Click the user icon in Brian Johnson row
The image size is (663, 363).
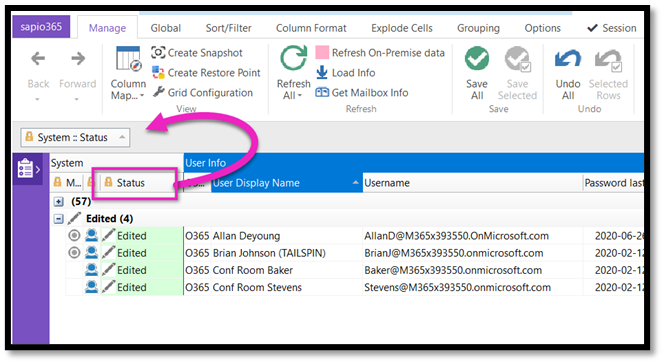pos(91,253)
